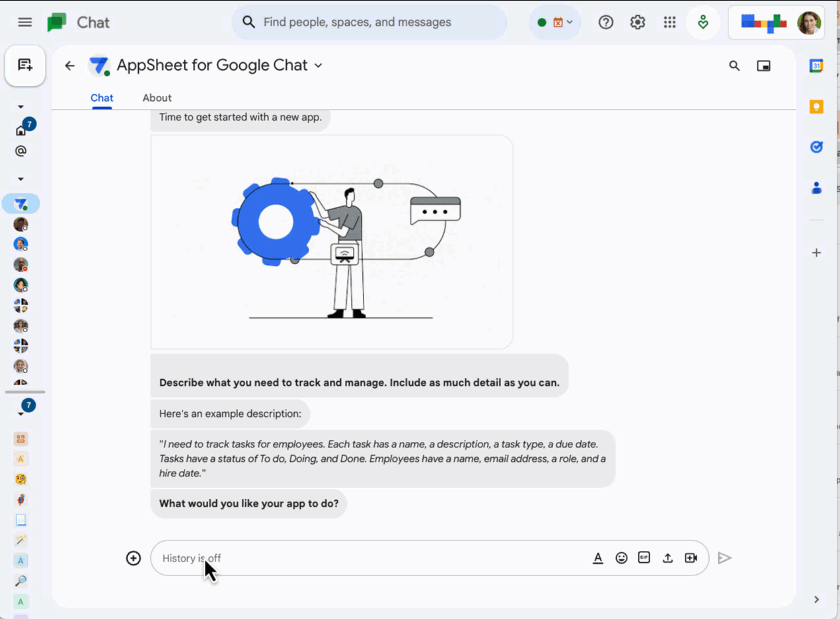Open the space with orange grid icon

(x=21, y=439)
